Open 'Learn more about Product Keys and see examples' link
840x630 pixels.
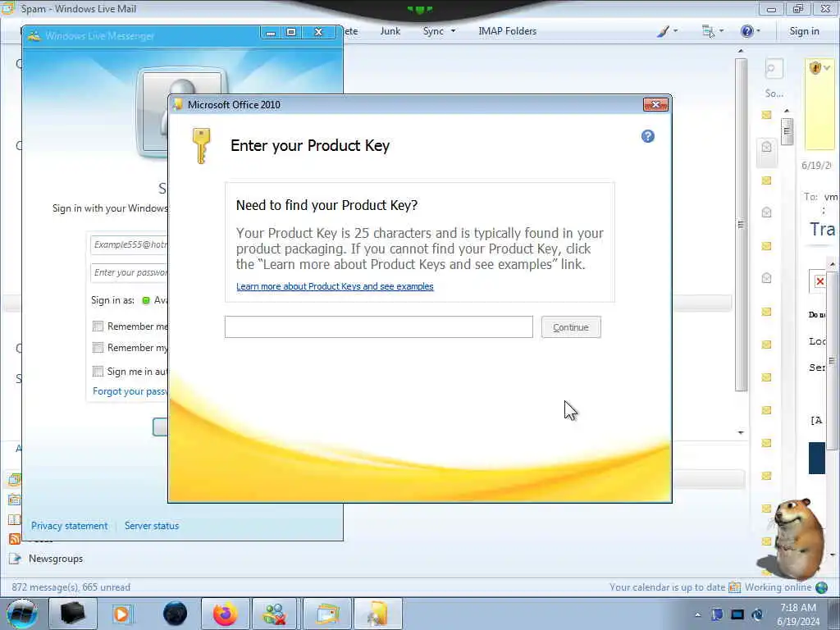point(335,286)
